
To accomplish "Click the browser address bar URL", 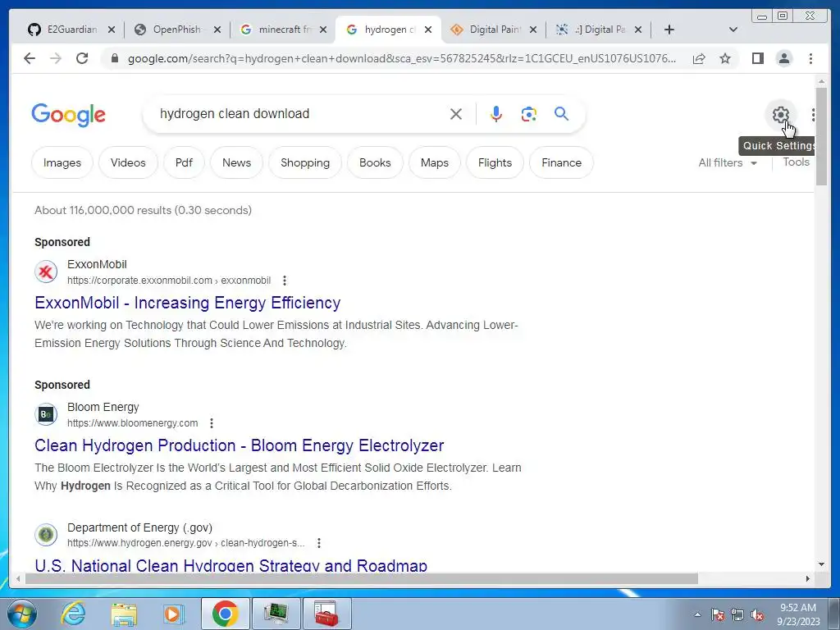I will click(402, 58).
